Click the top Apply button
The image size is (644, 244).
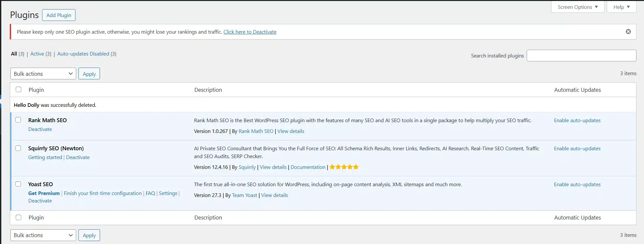pyautogui.click(x=89, y=73)
